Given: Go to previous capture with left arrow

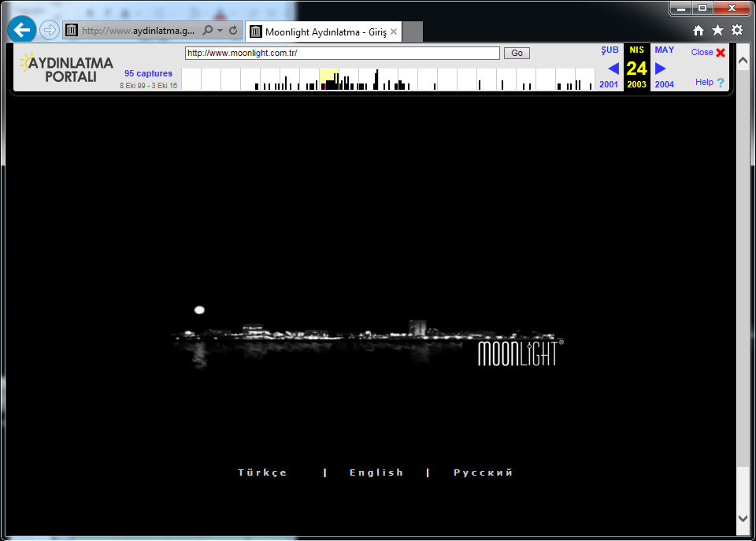Looking at the screenshot, I should [x=613, y=69].
